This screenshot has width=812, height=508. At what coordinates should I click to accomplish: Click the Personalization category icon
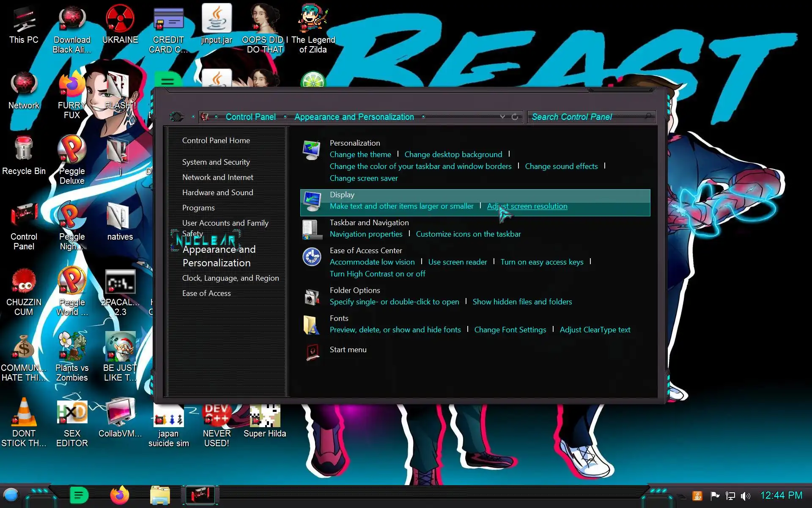pyautogui.click(x=312, y=150)
